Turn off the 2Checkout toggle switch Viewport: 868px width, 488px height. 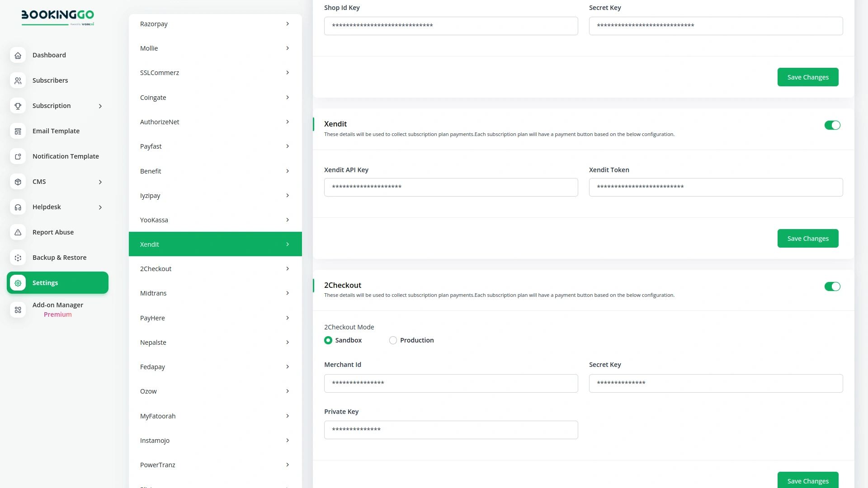click(x=832, y=286)
